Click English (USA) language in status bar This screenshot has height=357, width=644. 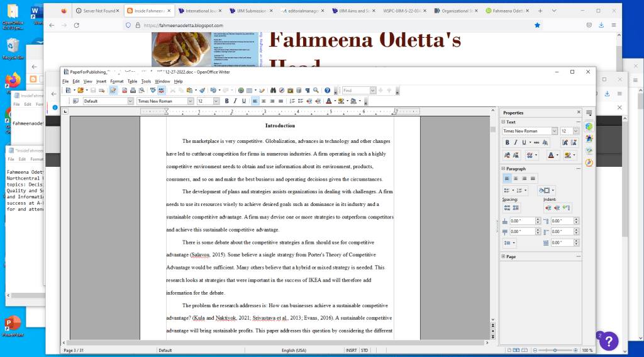coord(294,351)
